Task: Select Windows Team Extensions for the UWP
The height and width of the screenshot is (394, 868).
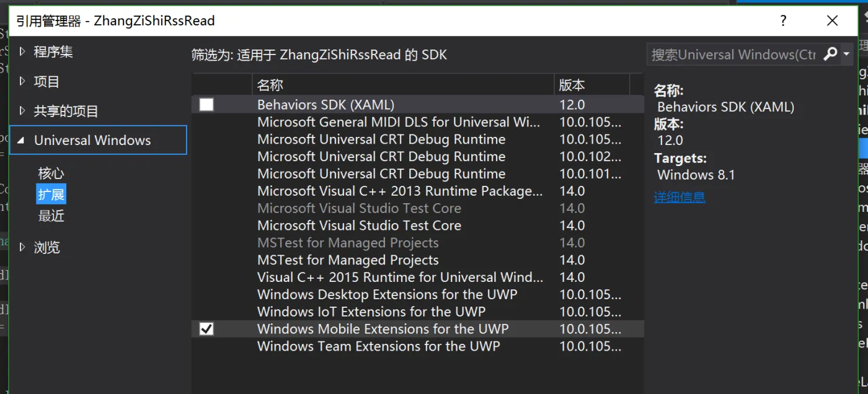Action: pos(378,346)
